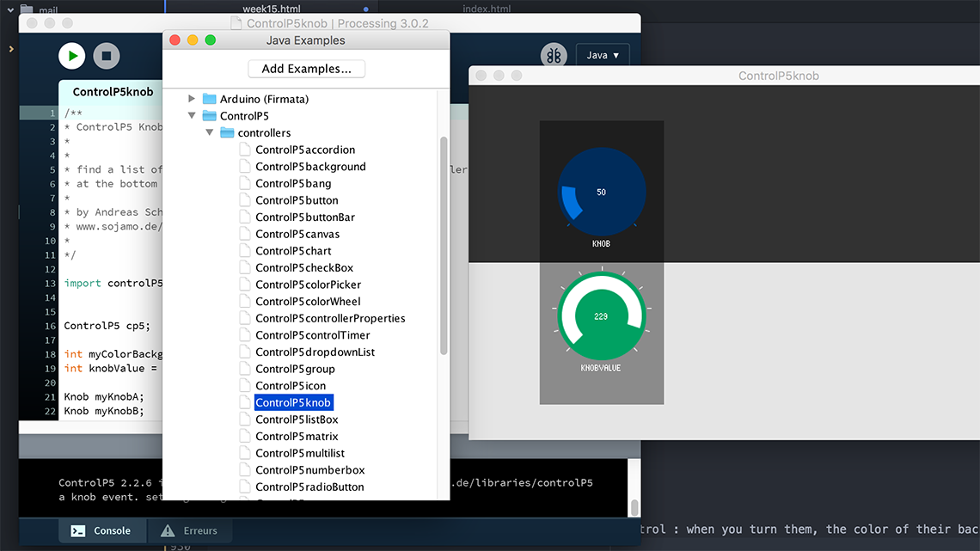Open the ControlP5canvas example
Screen dimensions: 980x551
pyautogui.click(x=297, y=234)
